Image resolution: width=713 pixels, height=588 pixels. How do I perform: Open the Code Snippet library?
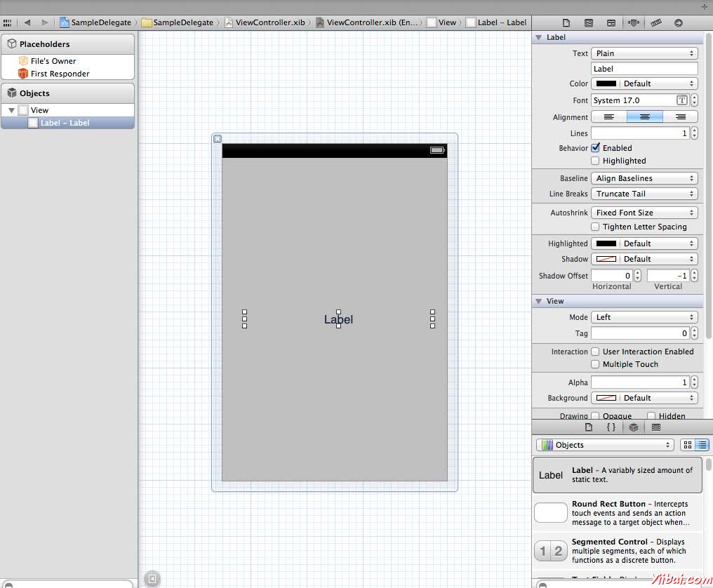pyautogui.click(x=611, y=427)
